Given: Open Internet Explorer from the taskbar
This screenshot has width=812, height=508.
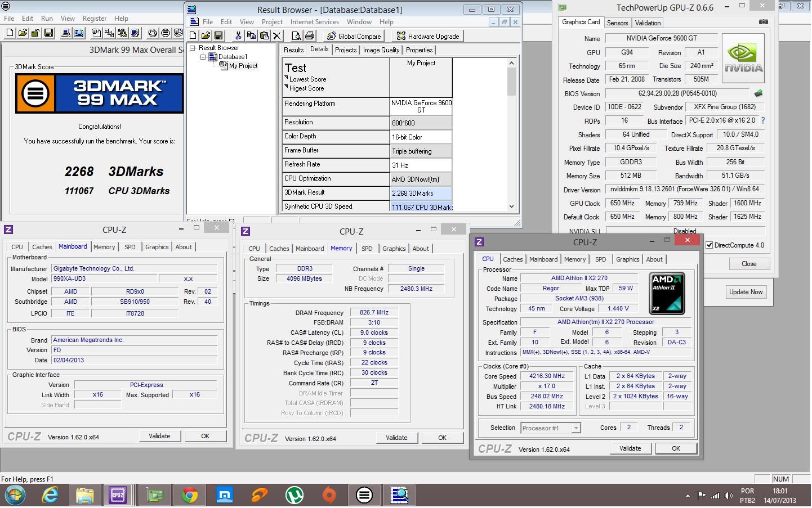Looking at the screenshot, I should [51, 495].
